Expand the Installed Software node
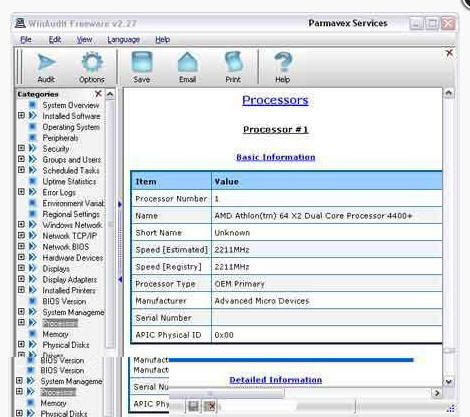 pos(21,115)
